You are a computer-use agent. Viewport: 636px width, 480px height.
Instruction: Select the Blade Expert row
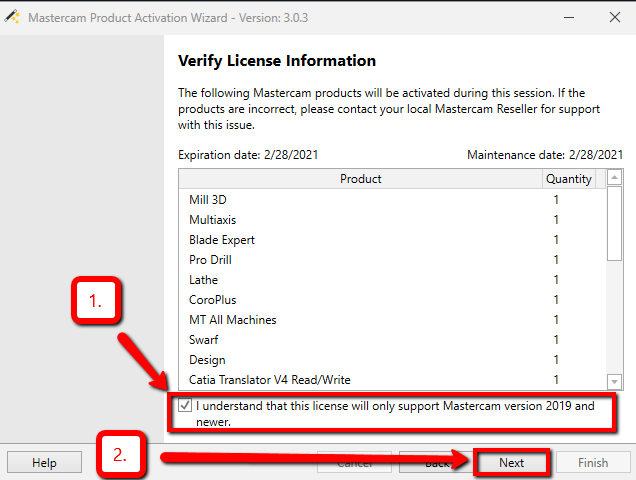(392, 240)
